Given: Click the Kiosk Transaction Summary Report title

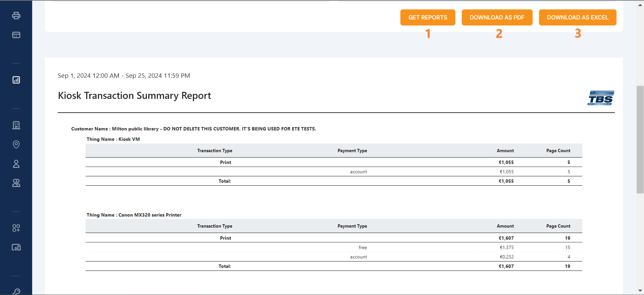Looking at the screenshot, I should pos(134,96).
